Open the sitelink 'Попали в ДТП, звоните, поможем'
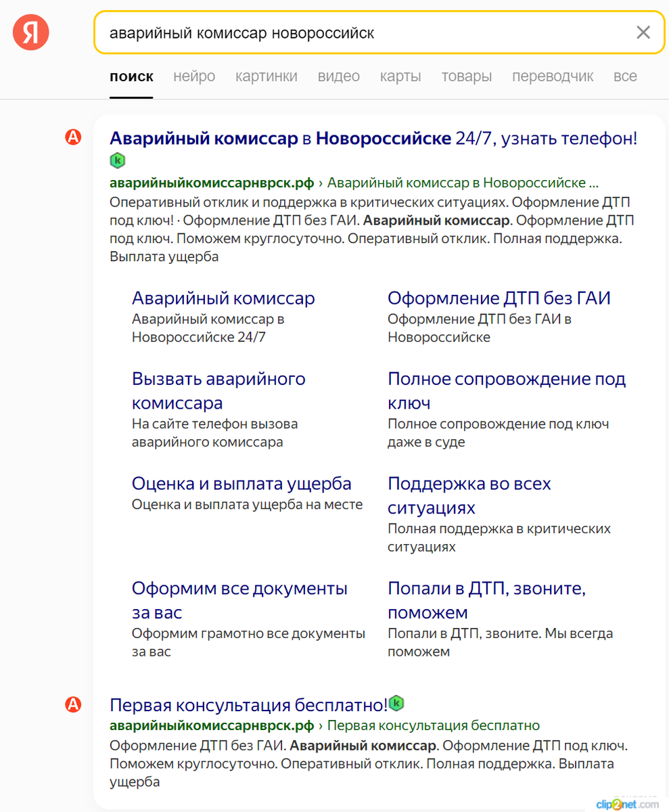This screenshot has height=812, width=669. click(486, 600)
